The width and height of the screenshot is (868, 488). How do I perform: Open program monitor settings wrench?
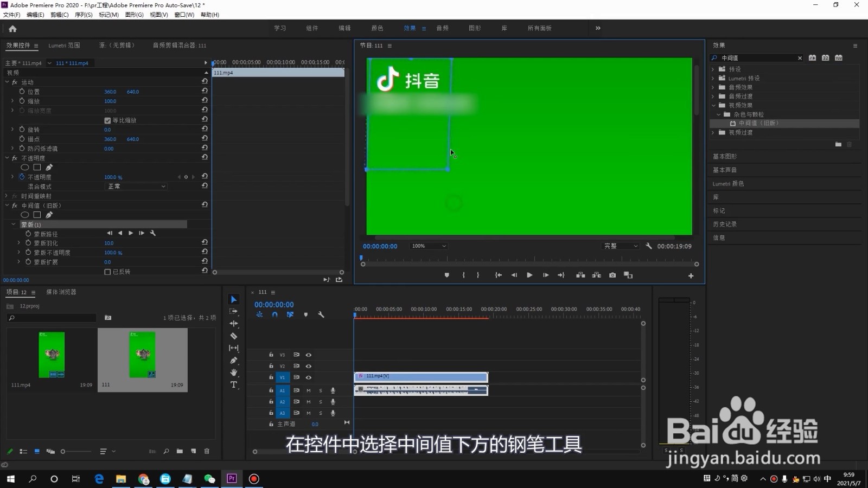649,246
